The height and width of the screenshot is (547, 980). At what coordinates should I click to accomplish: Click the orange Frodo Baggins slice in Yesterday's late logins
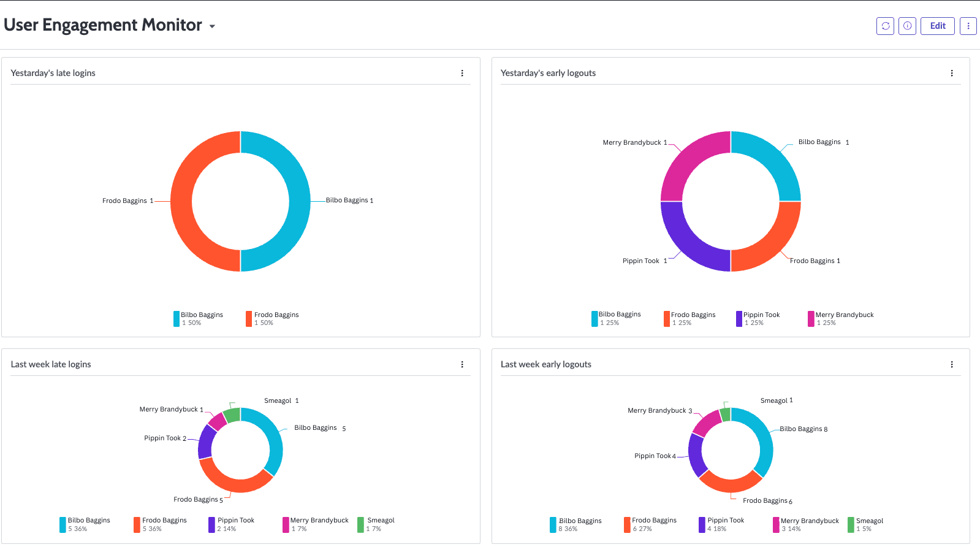coord(182,202)
